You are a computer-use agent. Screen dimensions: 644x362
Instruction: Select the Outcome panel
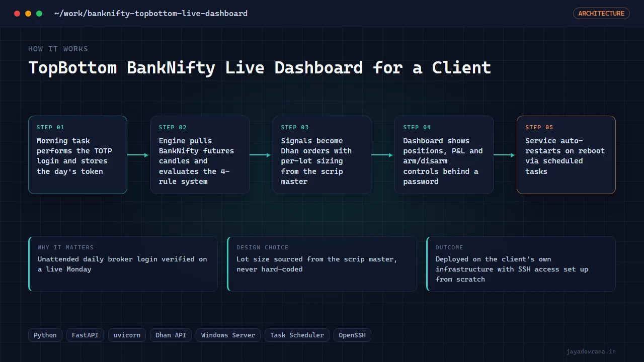point(521,264)
